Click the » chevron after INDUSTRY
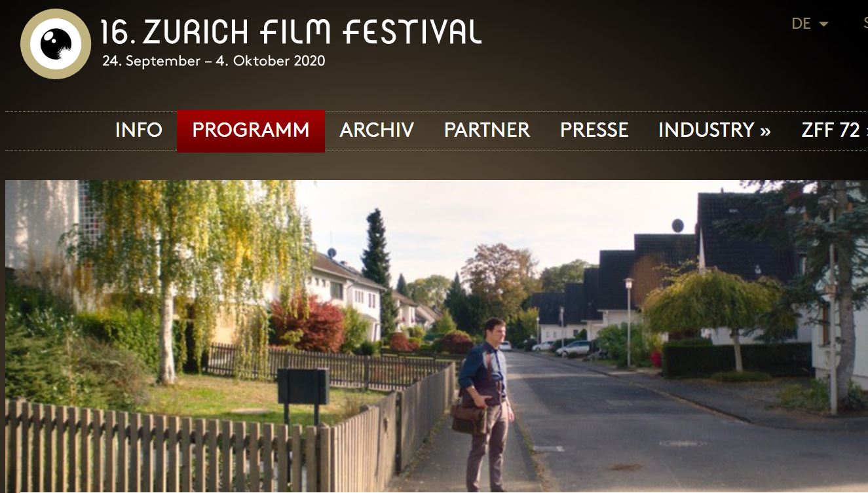Screen dimensions: 868x493 pyautogui.click(x=765, y=131)
